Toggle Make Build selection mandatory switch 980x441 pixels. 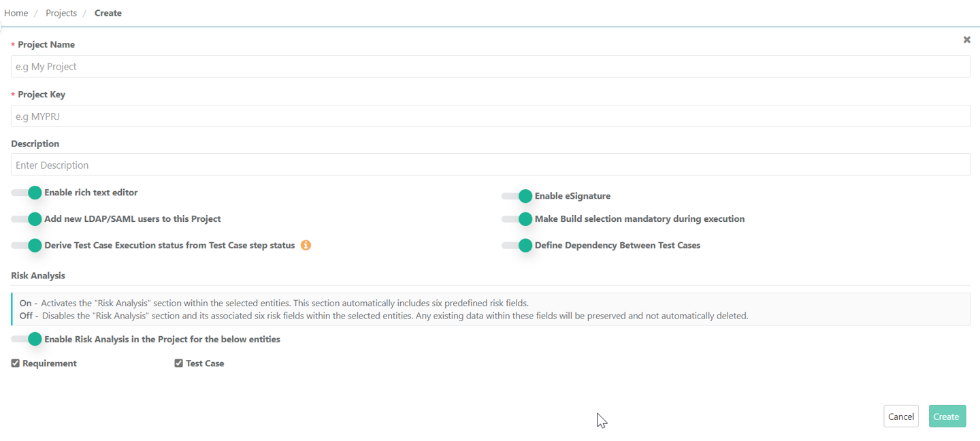pos(517,219)
